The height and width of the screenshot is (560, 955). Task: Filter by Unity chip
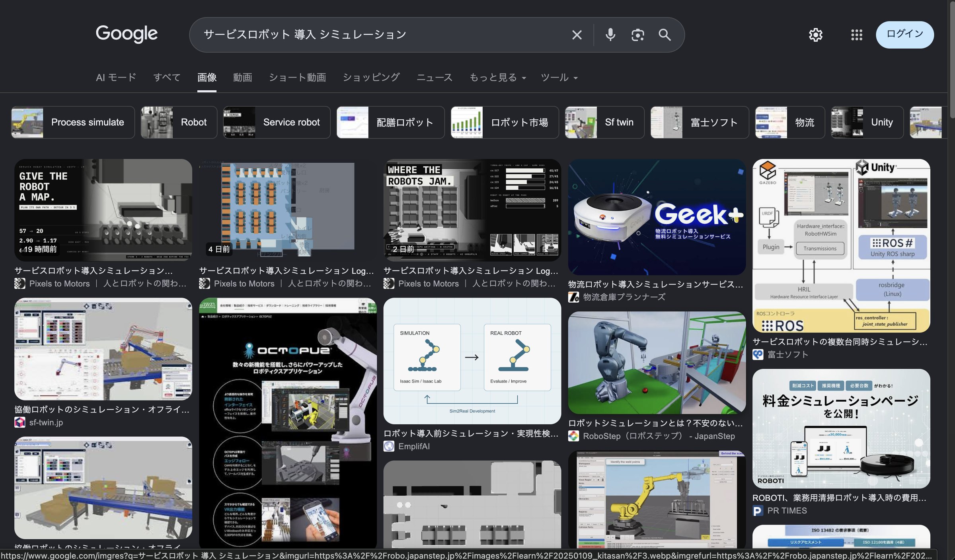tap(867, 122)
